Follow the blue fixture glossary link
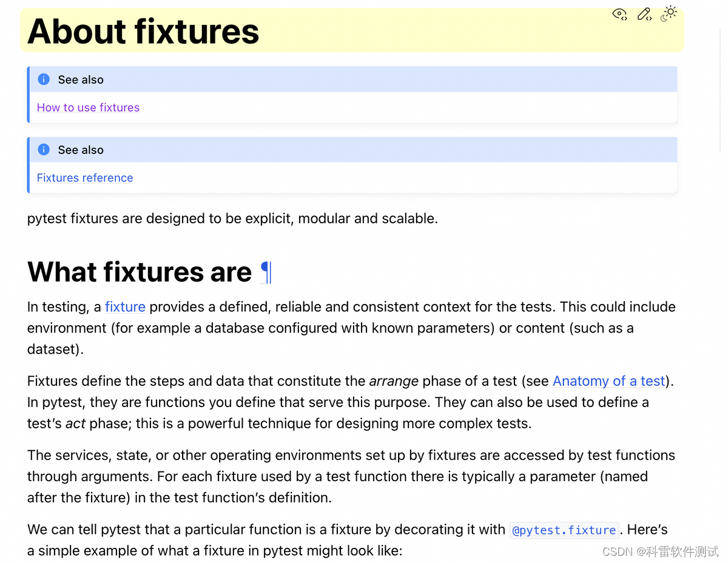This screenshot has height=563, width=728. tap(125, 307)
